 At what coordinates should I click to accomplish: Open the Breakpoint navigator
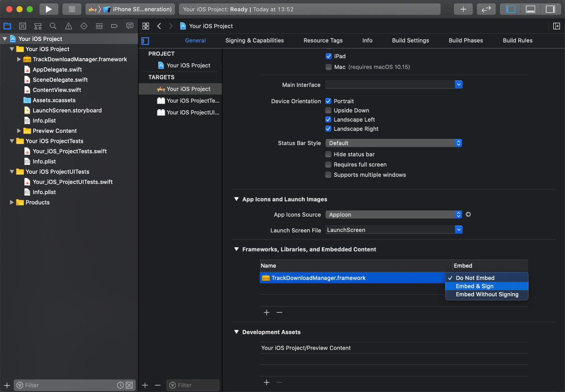pos(115,26)
